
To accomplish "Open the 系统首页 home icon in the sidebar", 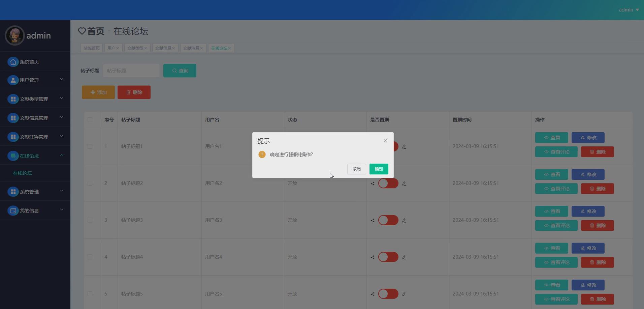I will point(13,62).
